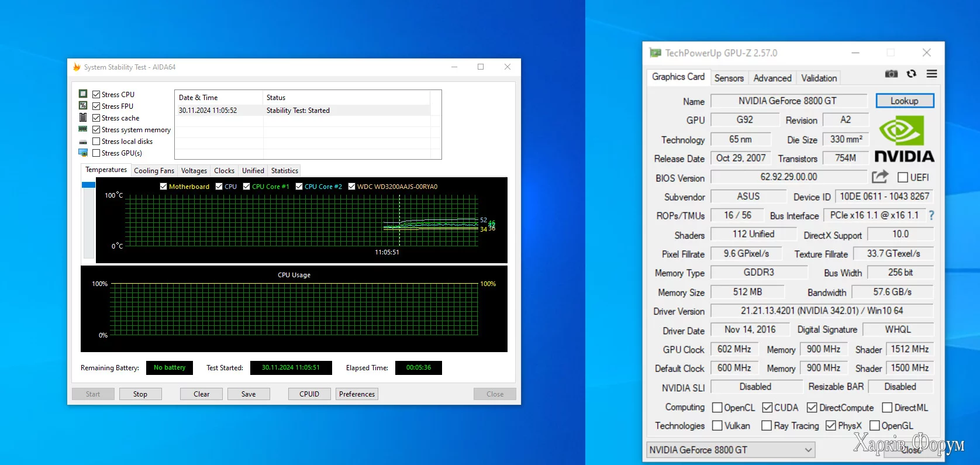Click the Bus Interface question mark icon

click(x=931, y=216)
